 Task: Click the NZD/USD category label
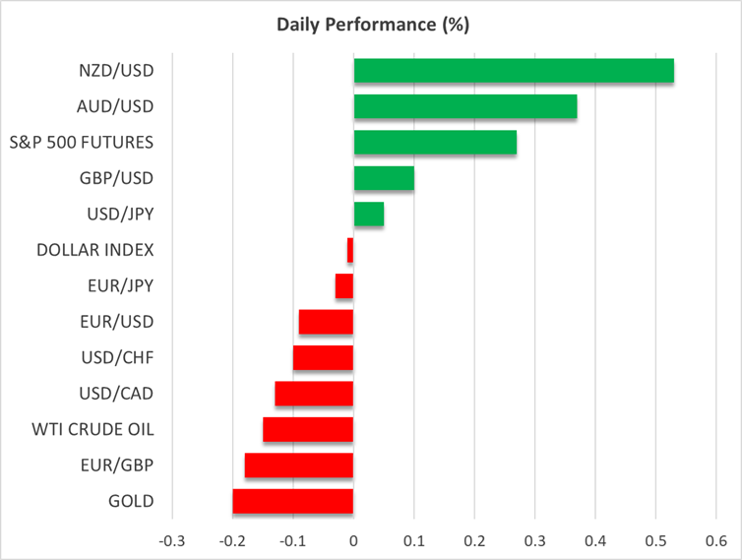116,71
